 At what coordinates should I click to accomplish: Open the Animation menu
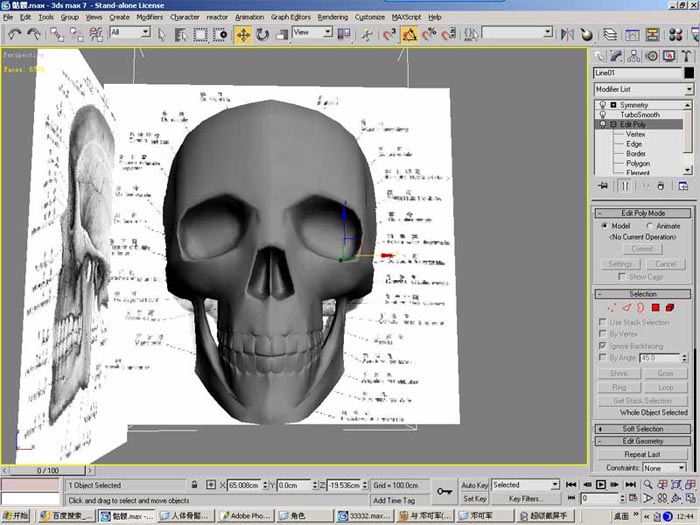coord(250,17)
